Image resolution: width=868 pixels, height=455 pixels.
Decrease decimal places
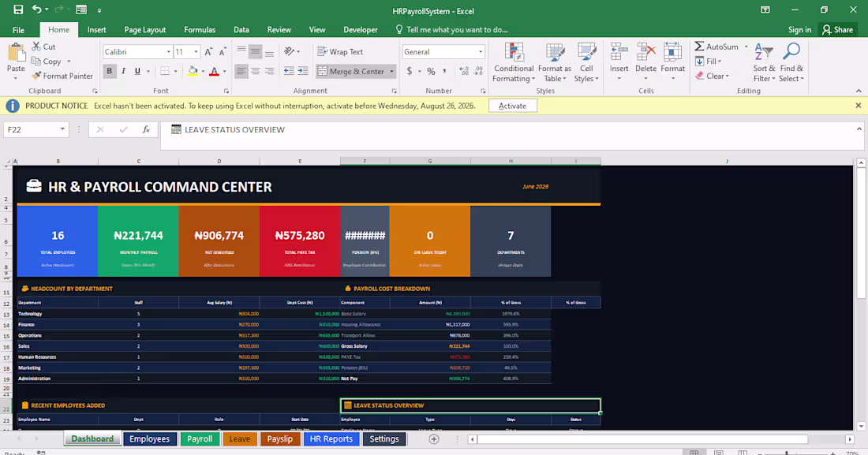tap(478, 71)
